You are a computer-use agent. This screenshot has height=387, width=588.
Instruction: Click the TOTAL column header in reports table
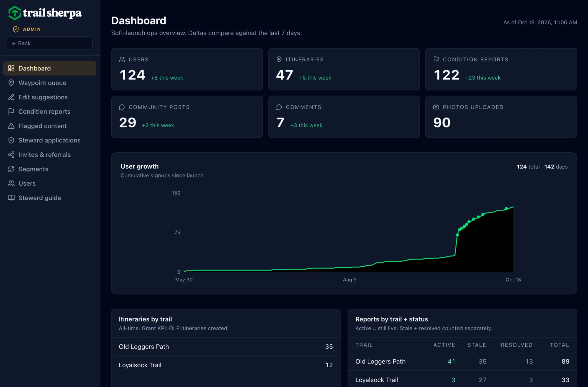pos(559,345)
